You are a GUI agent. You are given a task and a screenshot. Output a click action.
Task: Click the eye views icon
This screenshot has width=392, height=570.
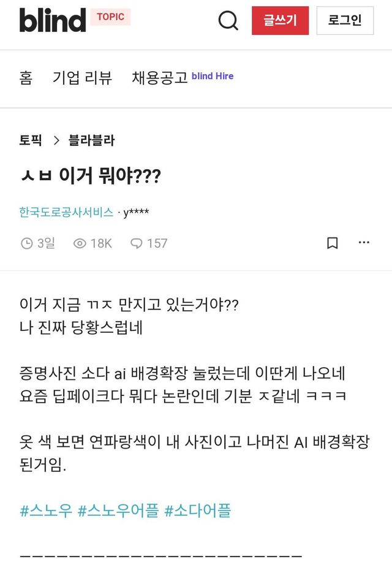80,243
